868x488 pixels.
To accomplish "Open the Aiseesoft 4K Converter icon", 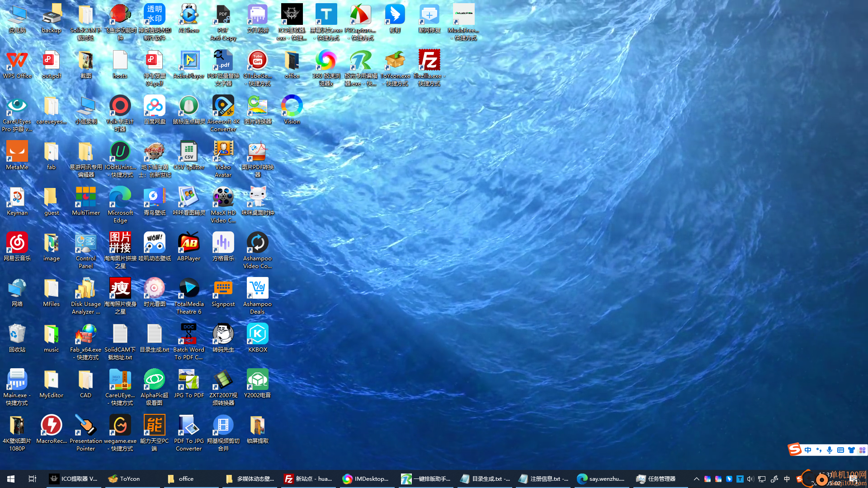I will pos(223,114).
